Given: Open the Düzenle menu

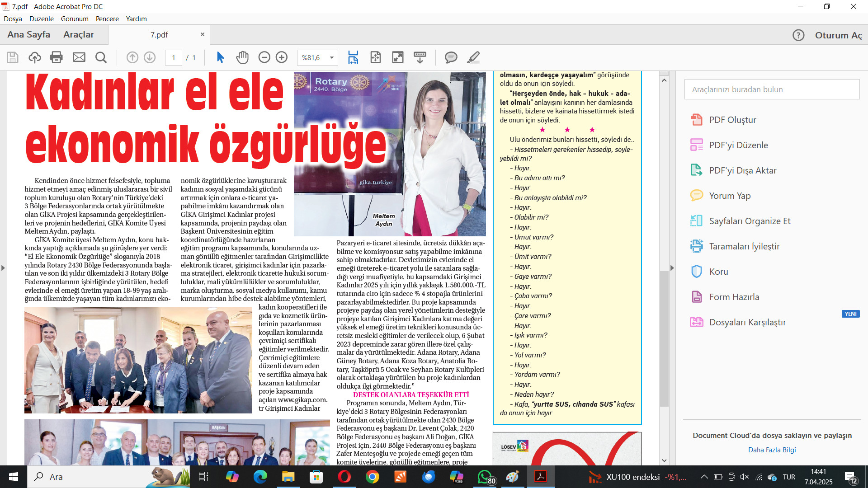Looking at the screenshot, I should (x=42, y=19).
